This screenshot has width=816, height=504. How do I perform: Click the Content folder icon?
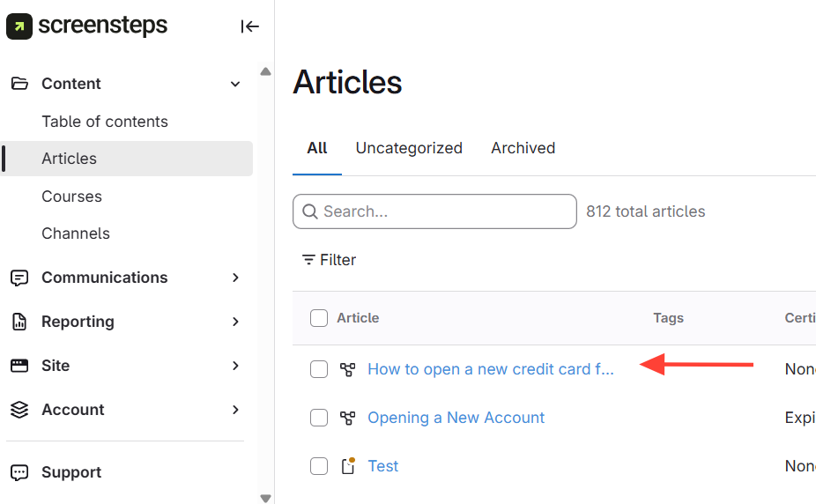tap(19, 84)
